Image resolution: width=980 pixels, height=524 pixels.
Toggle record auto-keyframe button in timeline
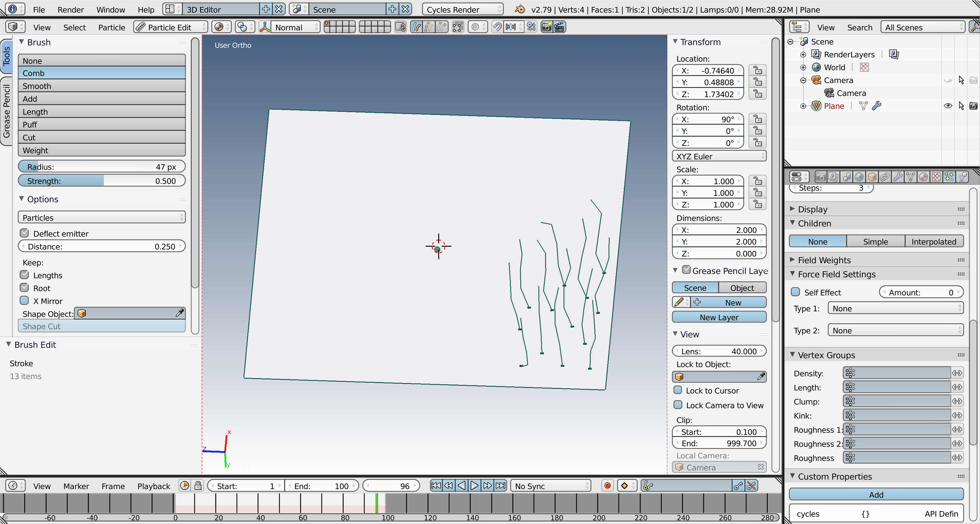[x=608, y=486]
